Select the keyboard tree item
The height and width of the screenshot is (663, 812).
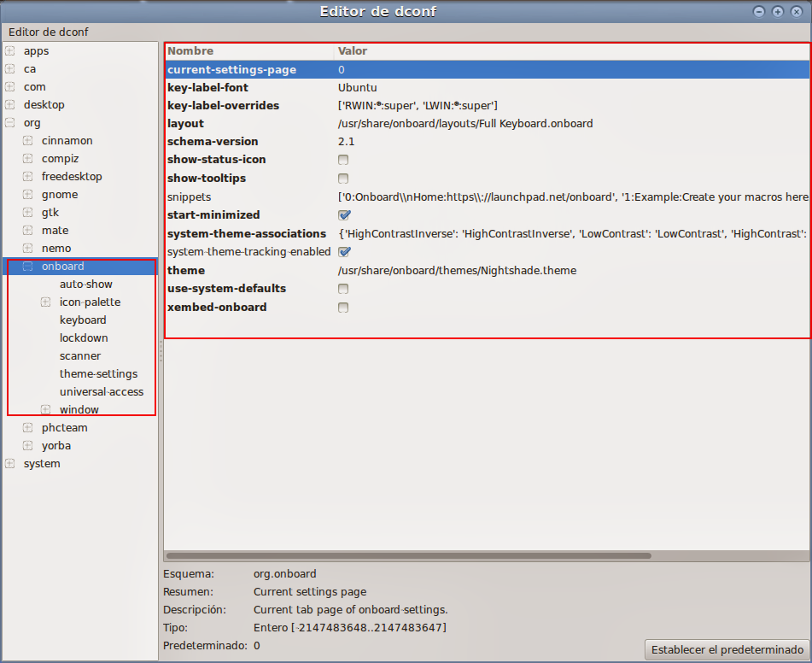[x=83, y=320]
